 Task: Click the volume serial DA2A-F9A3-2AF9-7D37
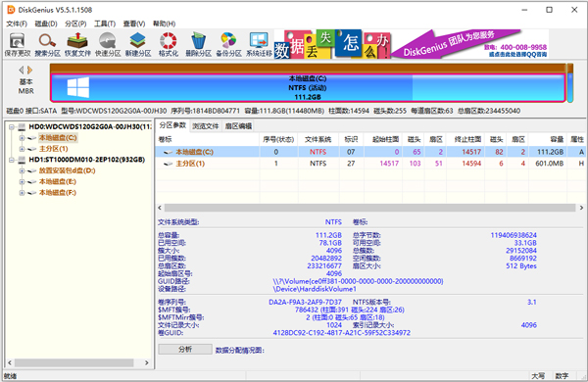[x=305, y=302]
